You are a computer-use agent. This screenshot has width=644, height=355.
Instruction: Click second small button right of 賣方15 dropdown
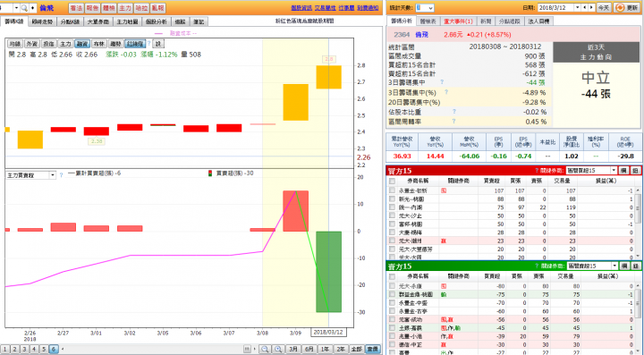[x=636, y=266]
